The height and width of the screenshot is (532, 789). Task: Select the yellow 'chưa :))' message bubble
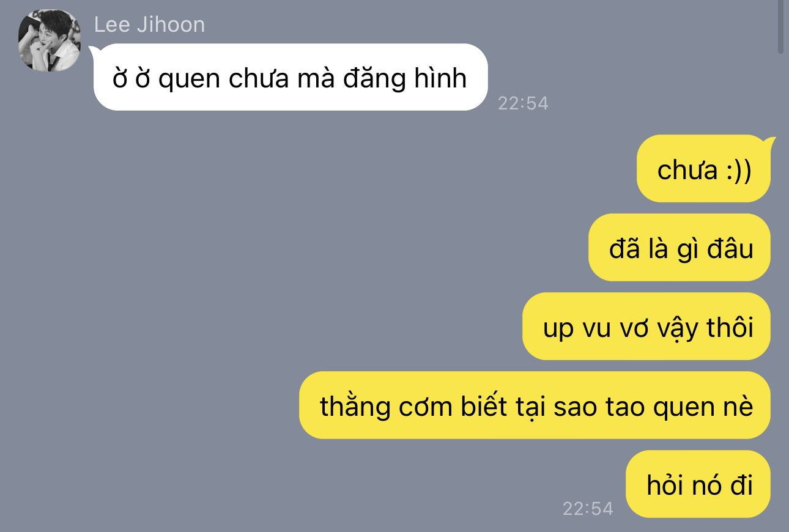click(x=704, y=169)
